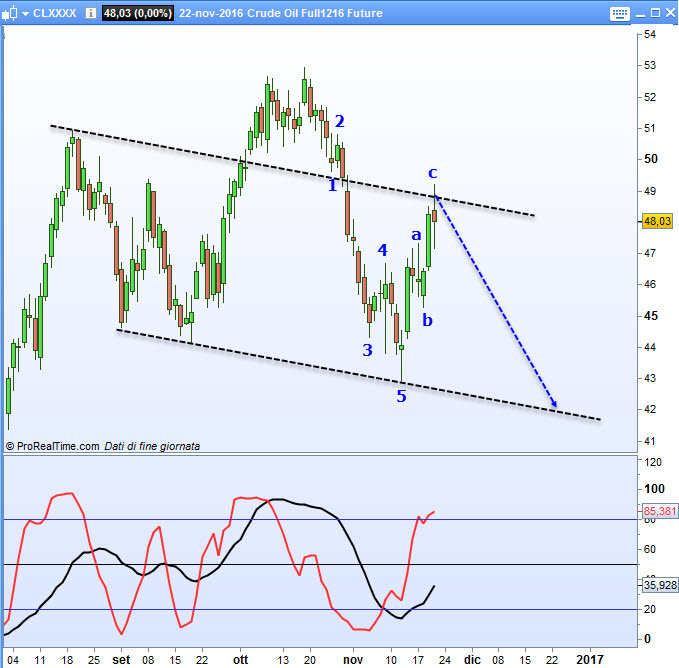The height and width of the screenshot is (668, 679).
Task: Click the 'Dati di fine giornata' text
Action: 152,446
